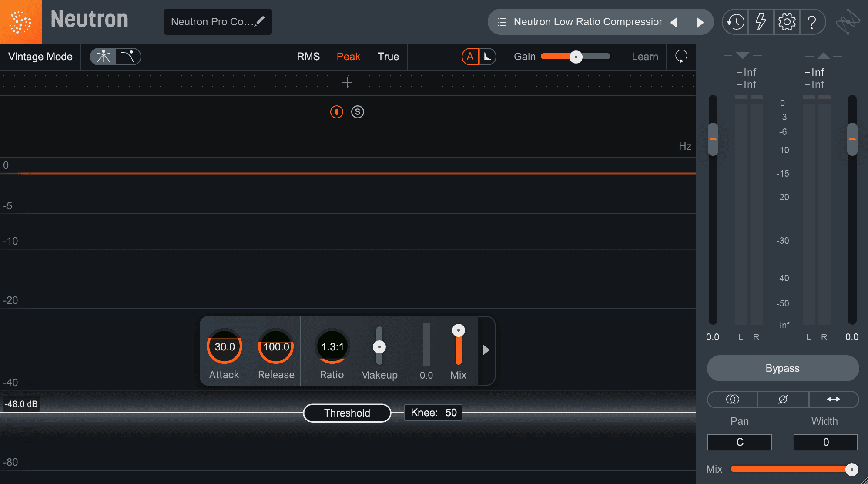The image size is (868, 484).
Task: Click the Neutron Pro Co… instance name field
Action: click(x=218, y=22)
